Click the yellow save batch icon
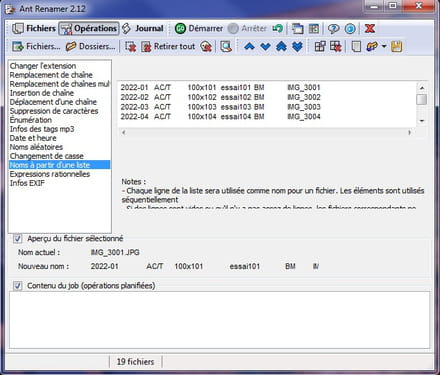440x375 pixels. (x=396, y=46)
